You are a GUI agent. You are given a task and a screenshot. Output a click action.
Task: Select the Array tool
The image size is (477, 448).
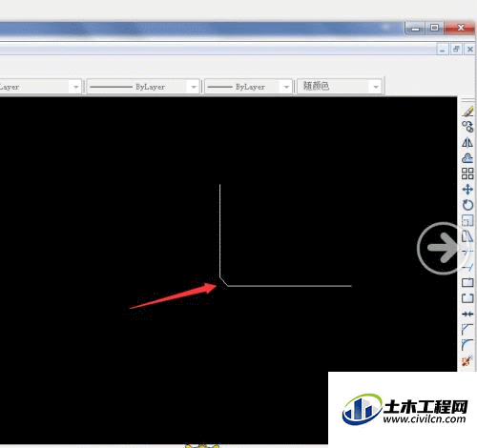[467, 173]
